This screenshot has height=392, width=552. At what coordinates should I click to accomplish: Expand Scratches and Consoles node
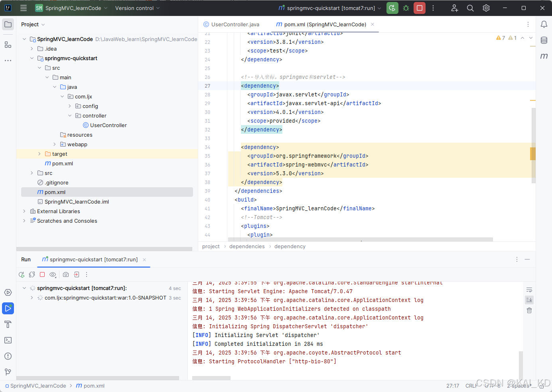(x=24, y=221)
